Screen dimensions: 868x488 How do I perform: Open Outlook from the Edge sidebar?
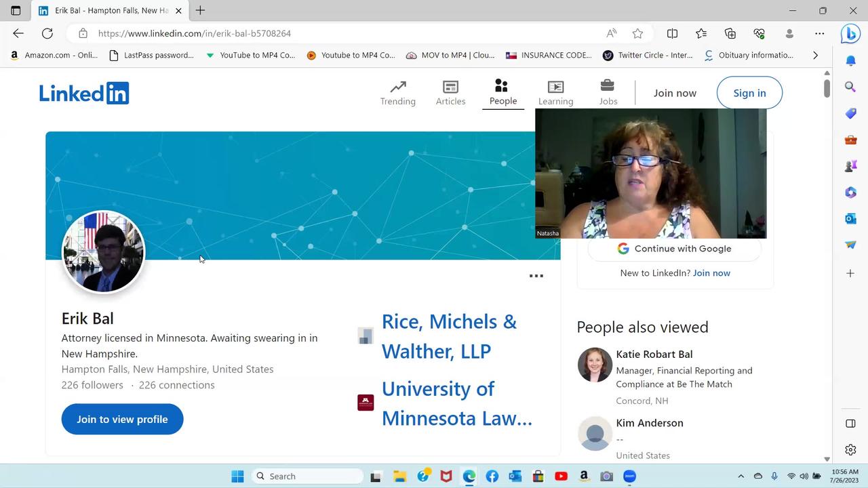tap(850, 218)
